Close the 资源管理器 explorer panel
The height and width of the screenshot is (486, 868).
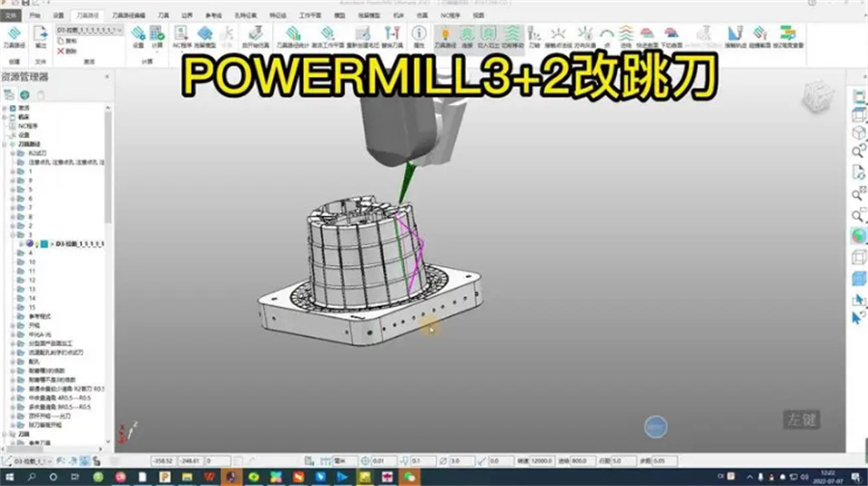click(107, 76)
